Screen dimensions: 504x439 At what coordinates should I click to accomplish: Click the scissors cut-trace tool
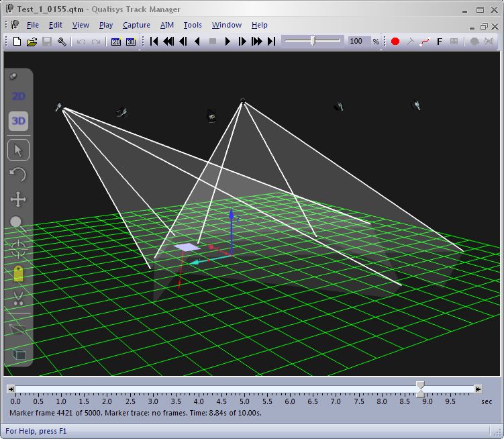[x=18, y=298]
